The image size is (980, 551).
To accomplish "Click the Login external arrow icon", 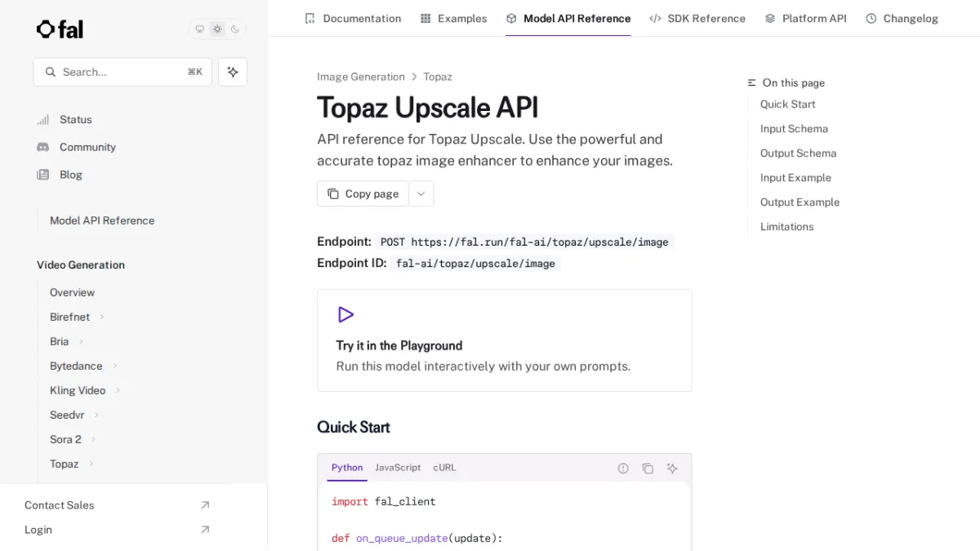I will [205, 530].
